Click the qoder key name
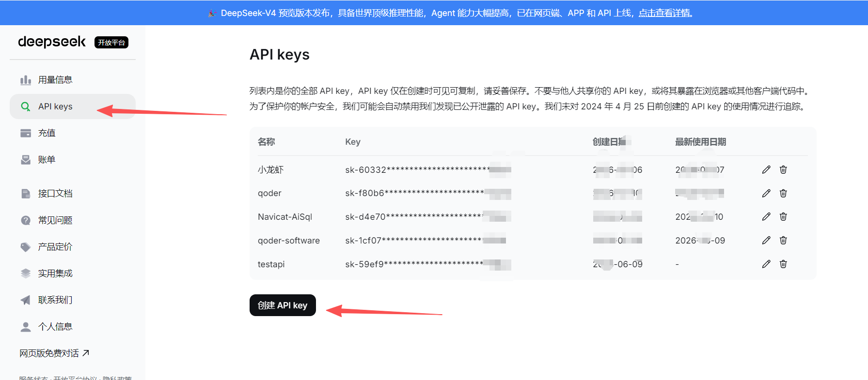Viewport: 868px width, 380px height. (269, 193)
